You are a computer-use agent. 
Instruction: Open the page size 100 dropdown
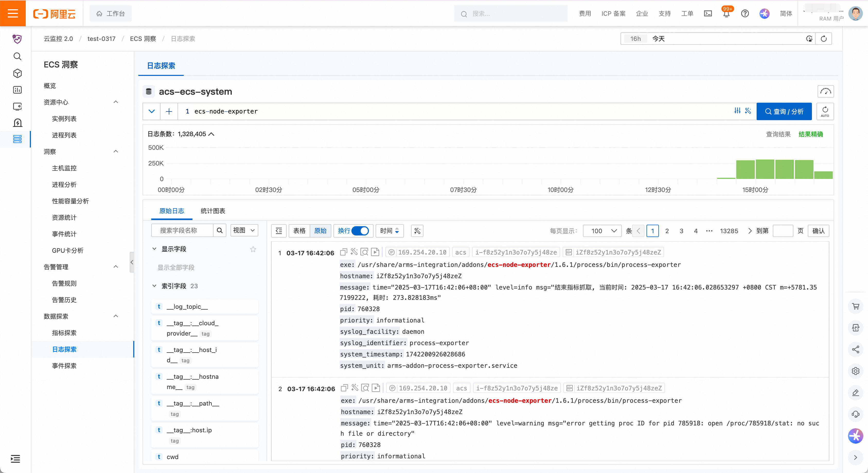pos(603,231)
